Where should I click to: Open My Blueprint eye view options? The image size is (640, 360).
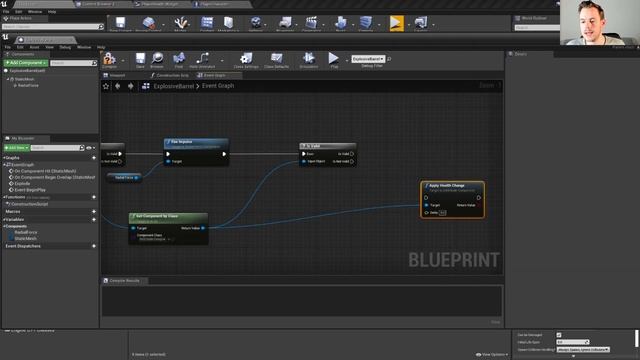click(91, 148)
